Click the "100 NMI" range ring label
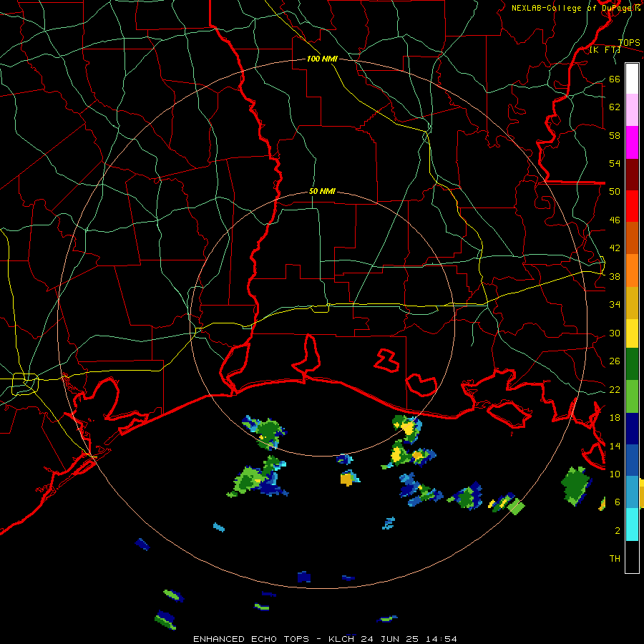The image size is (644, 644). click(x=322, y=59)
